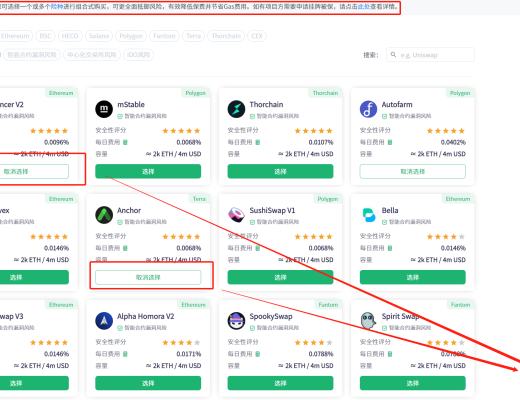Screen dimensions: 520x400
Task: Select the Bella cover with 选择 button
Action: tap(413, 277)
